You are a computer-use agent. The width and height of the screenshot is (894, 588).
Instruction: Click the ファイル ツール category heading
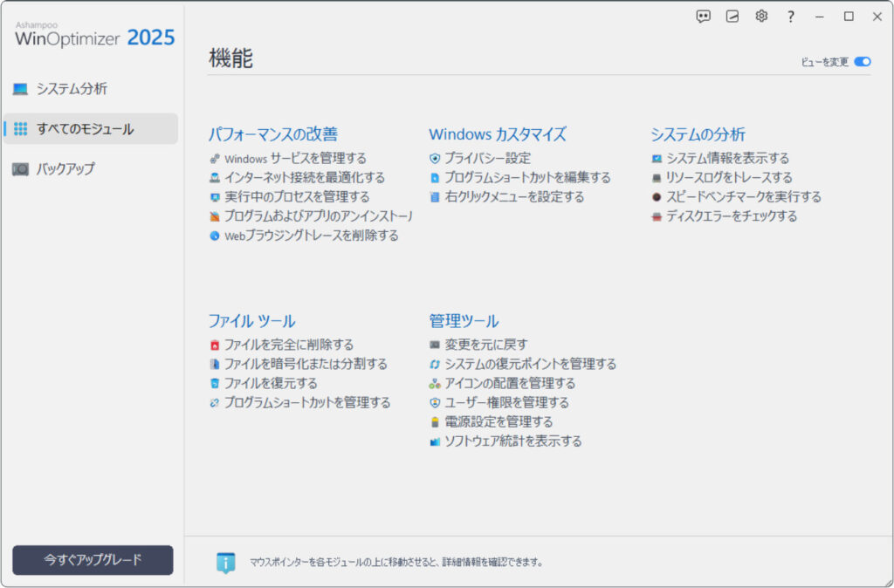[x=252, y=321]
